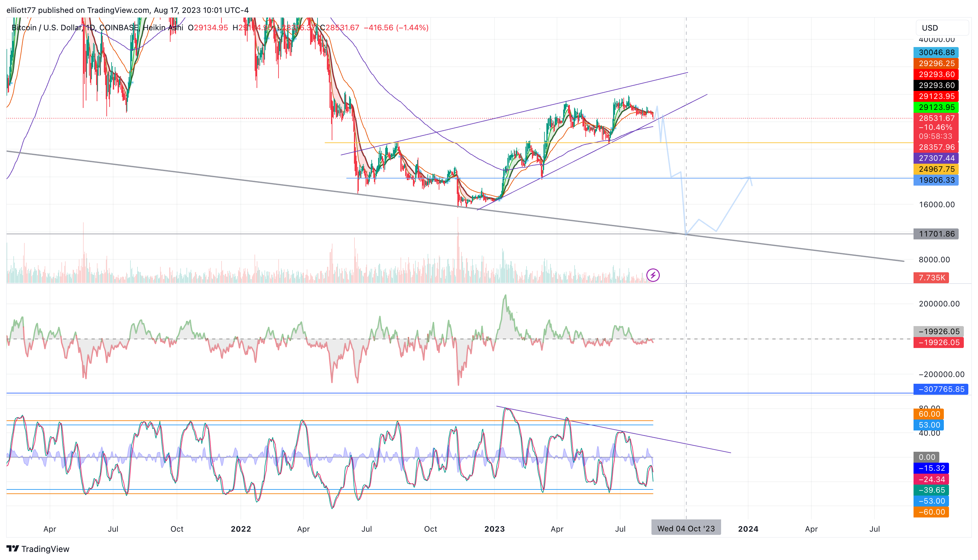Click the 200000.00 indicator axis label
This screenshot has width=978, height=560.
click(x=939, y=304)
